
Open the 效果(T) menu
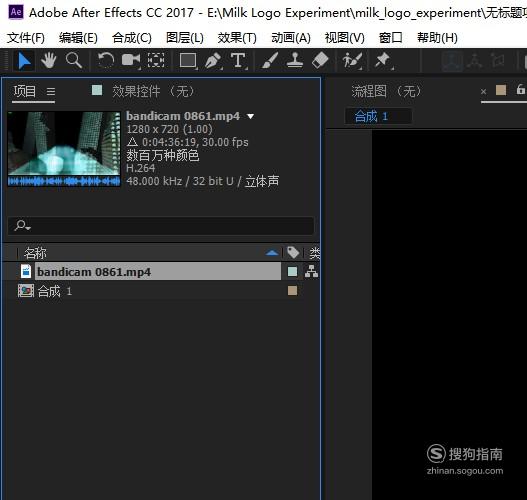pyautogui.click(x=237, y=38)
